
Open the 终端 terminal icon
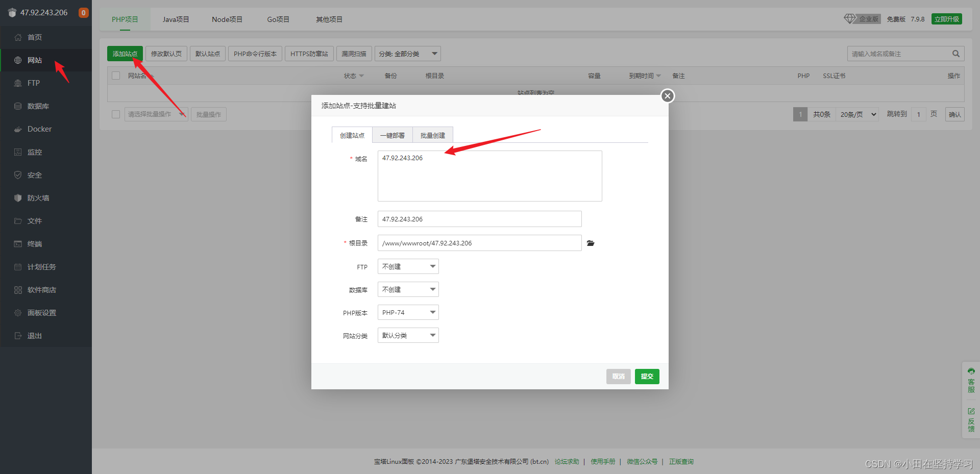pyautogui.click(x=18, y=244)
